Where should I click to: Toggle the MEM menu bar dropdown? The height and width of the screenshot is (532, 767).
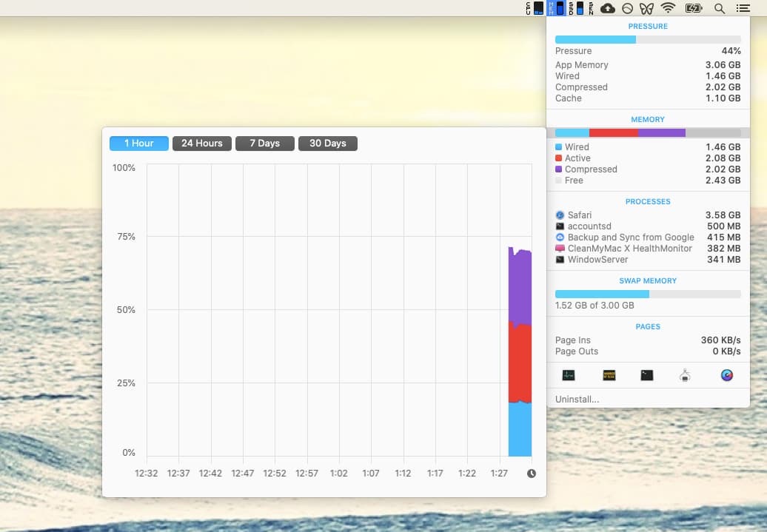coord(555,8)
